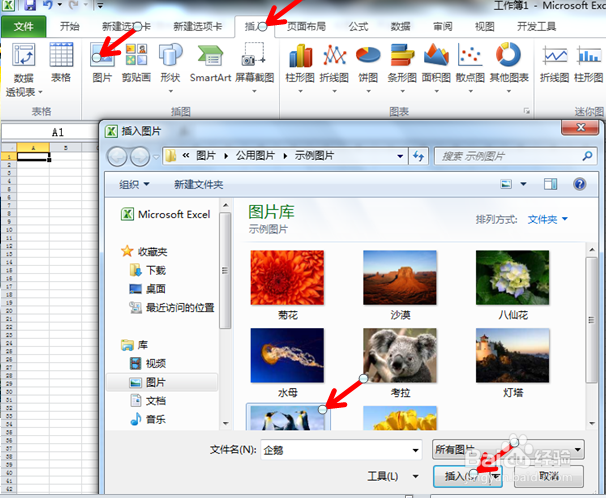Insert an Area chart (面积图)
The height and width of the screenshot is (498, 606).
tap(436, 68)
